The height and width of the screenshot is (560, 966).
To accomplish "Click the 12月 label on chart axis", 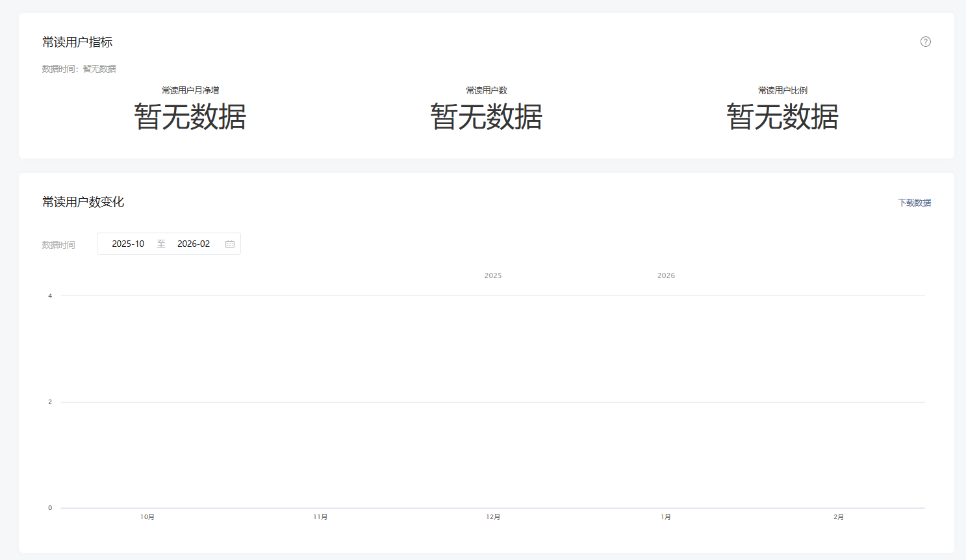I will (493, 517).
